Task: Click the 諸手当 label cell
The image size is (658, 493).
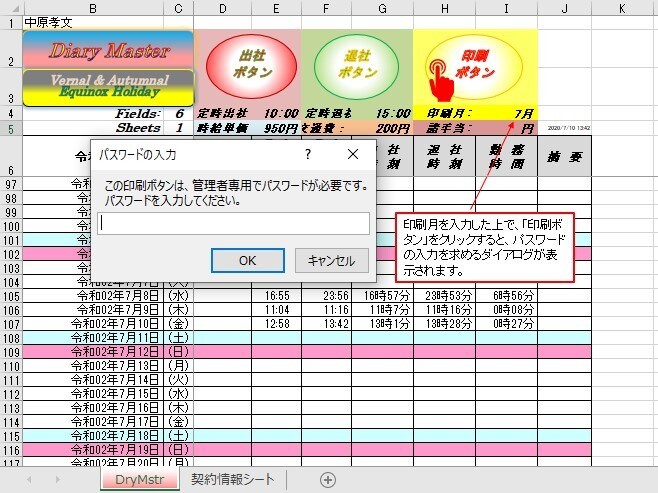Action: pos(444,128)
